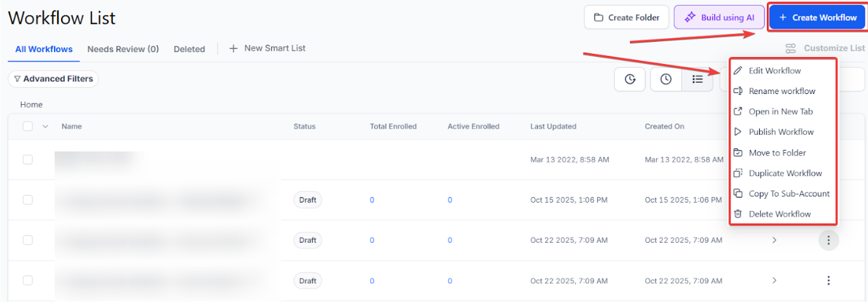Click the clock history icon button

pyautogui.click(x=666, y=79)
